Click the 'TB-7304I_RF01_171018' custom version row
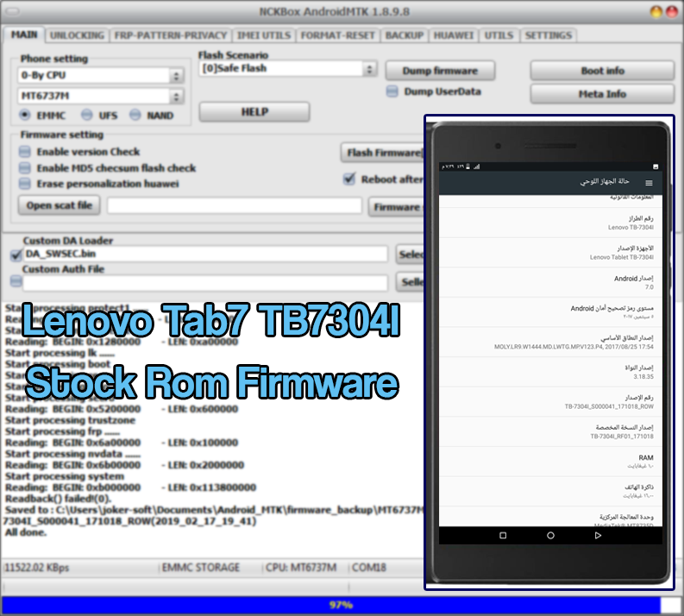Screen dimensions: 684x616 (x=550, y=432)
